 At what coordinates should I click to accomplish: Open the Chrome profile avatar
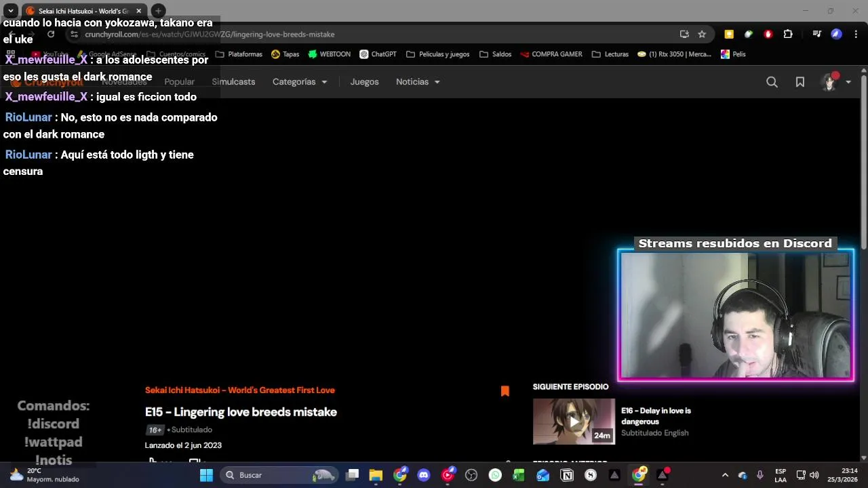837,34
